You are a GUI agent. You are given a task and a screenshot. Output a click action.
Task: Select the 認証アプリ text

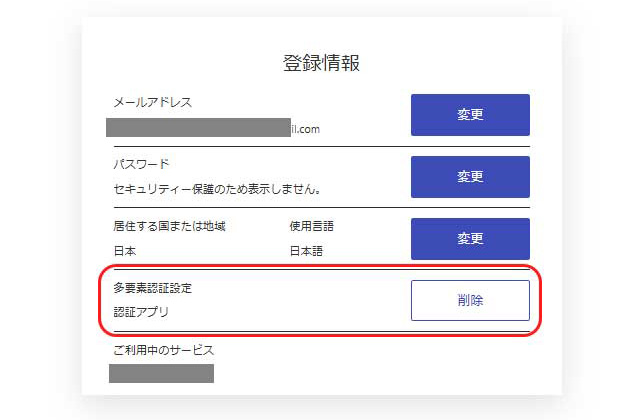point(140,312)
